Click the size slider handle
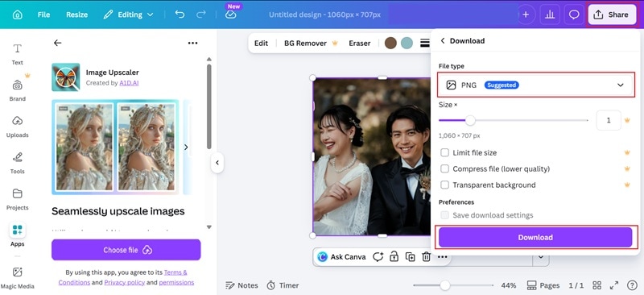Screen dimensions: 644x295 tap(470, 120)
